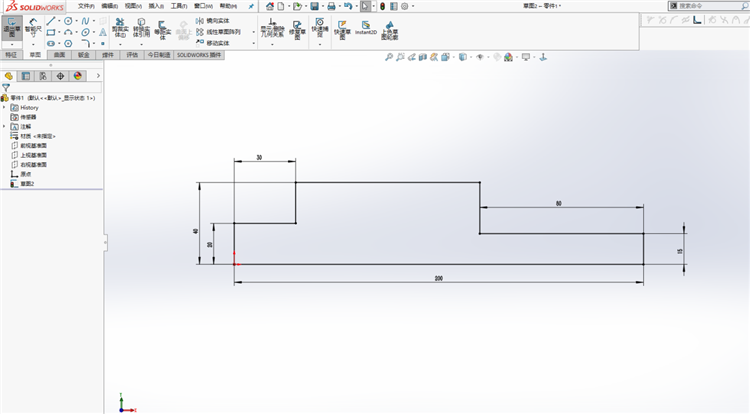This screenshot has width=750, height=414.
Task: Select 前视基准面 (Front Plane) in tree
Action: click(33, 146)
